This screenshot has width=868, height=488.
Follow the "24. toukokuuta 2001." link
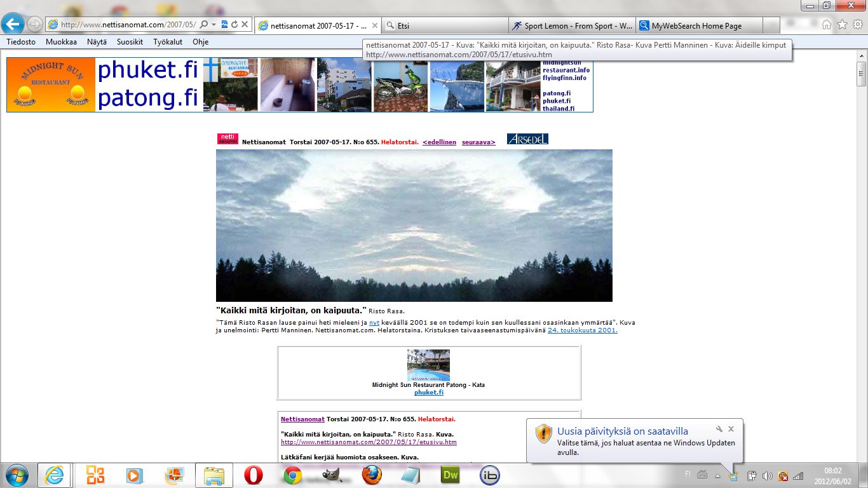coord(582,330)
